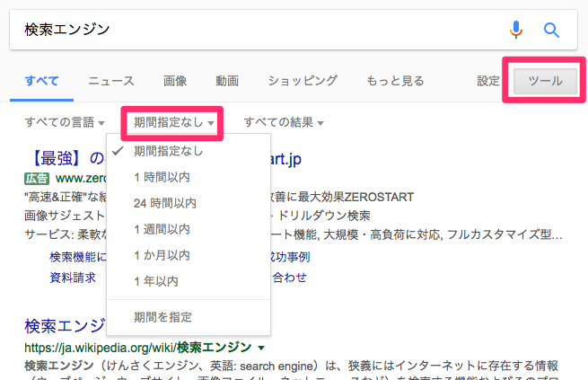Select 期間を指定 custom range option
The height and width of the screenshot is (380, 588).
tap(189, 317)
